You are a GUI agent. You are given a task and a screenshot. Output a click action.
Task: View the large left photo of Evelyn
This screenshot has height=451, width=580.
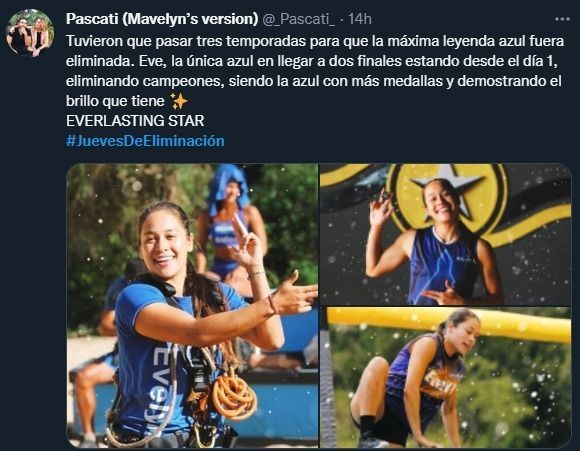pos(192,306)
